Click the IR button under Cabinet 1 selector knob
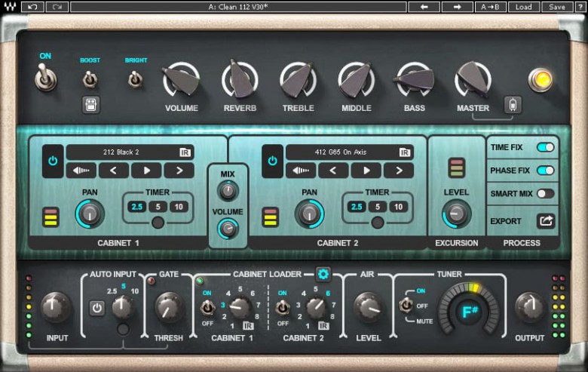 248,325
